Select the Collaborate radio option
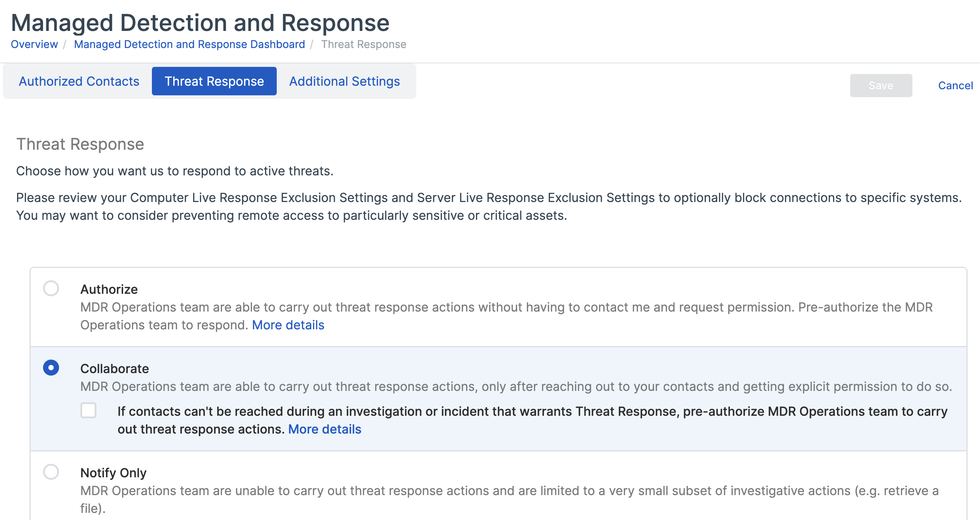This screenshot has height=520, width=980. (51, 367)
